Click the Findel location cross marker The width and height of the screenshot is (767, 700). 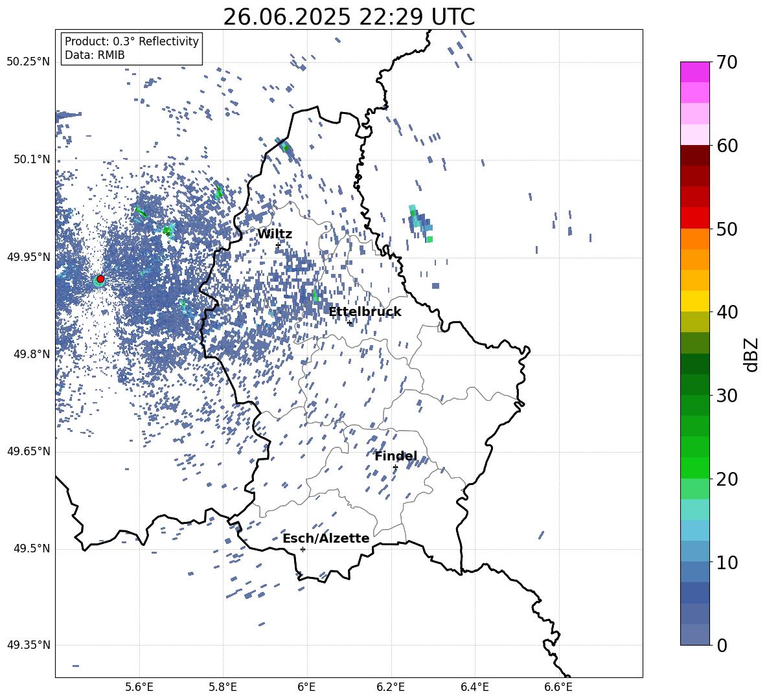coord(395,468)
